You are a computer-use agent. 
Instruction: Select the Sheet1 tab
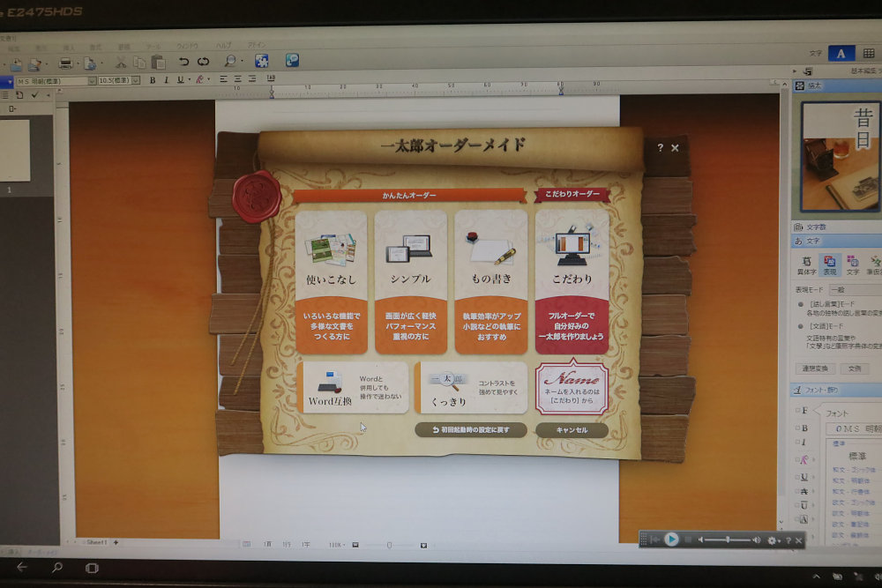coord(96,542)
